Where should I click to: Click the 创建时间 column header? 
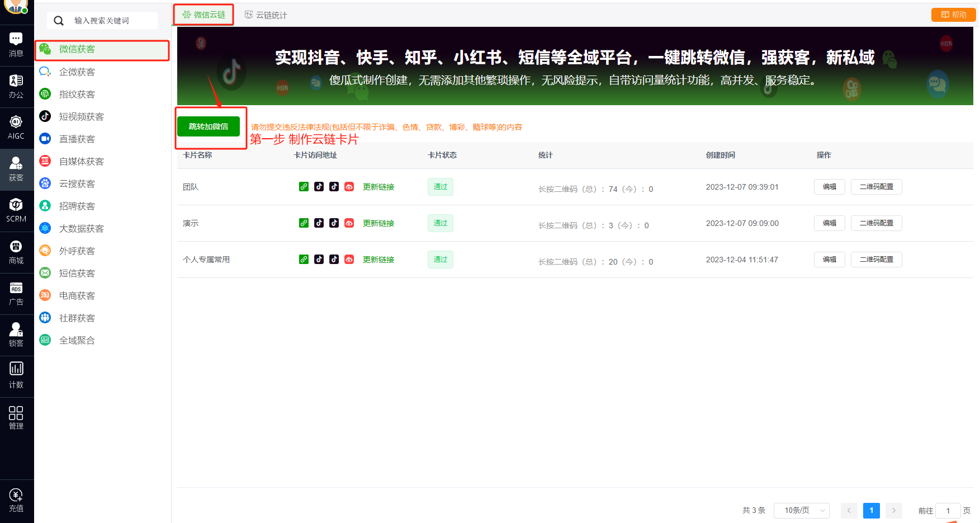tap(721, 155)
